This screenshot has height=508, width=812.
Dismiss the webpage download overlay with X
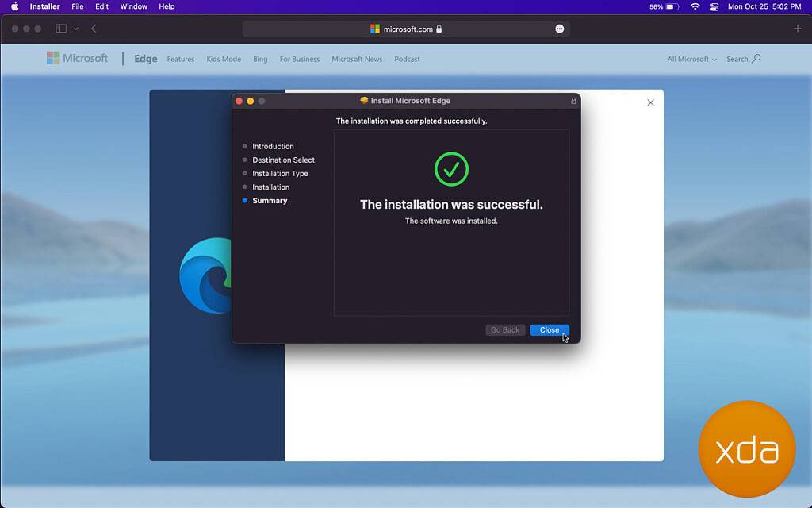(650, 102)
